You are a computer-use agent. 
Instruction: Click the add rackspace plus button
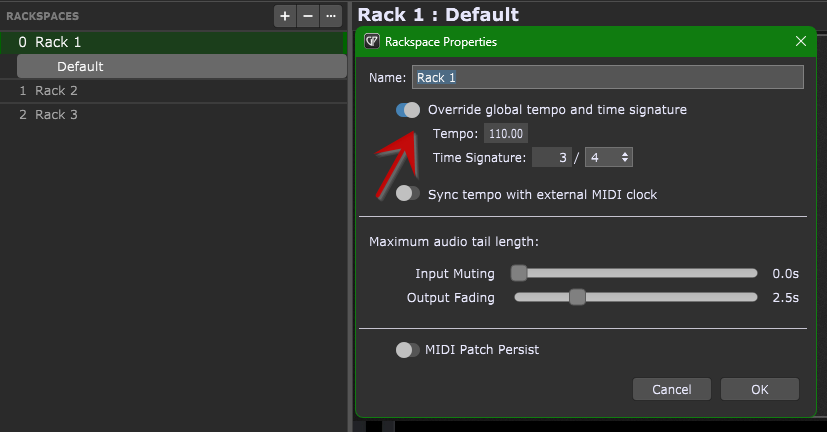click(285, 16)
